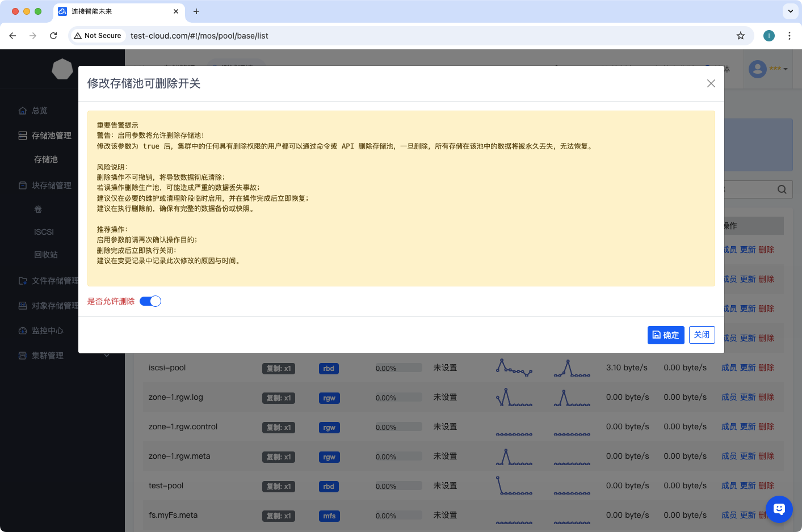Open 监控中心 in the sidebar
This screenshot has width=802, height=532.
pos(48,331)
